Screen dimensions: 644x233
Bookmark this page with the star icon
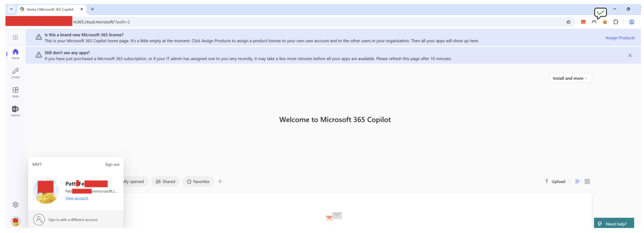point(568,22)
